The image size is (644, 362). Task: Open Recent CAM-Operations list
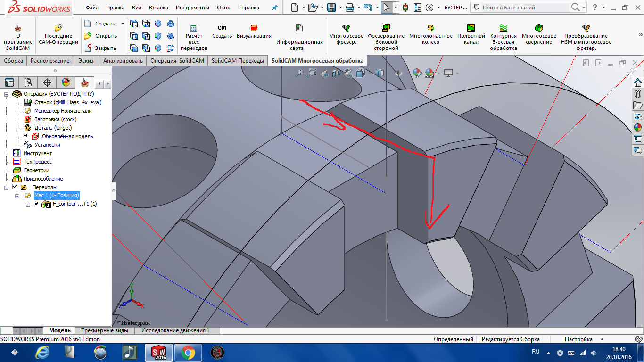tap(58, 34)
